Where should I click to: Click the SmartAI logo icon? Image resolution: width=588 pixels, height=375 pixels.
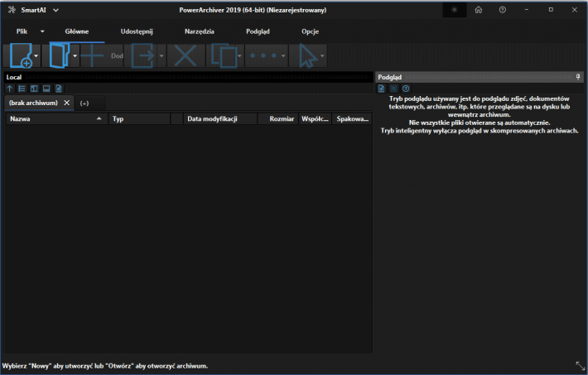12,10
